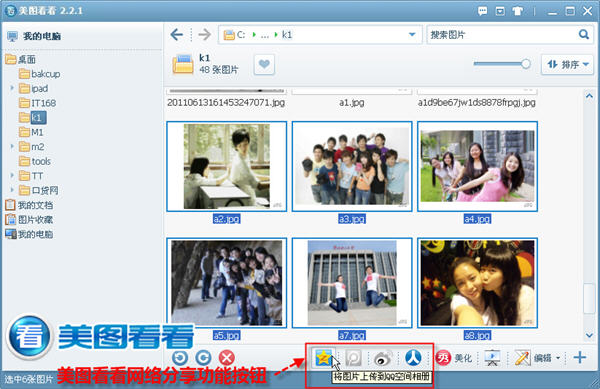Click the Renren share icon
This screenshot has height=389, width=600.
[413, 358]
